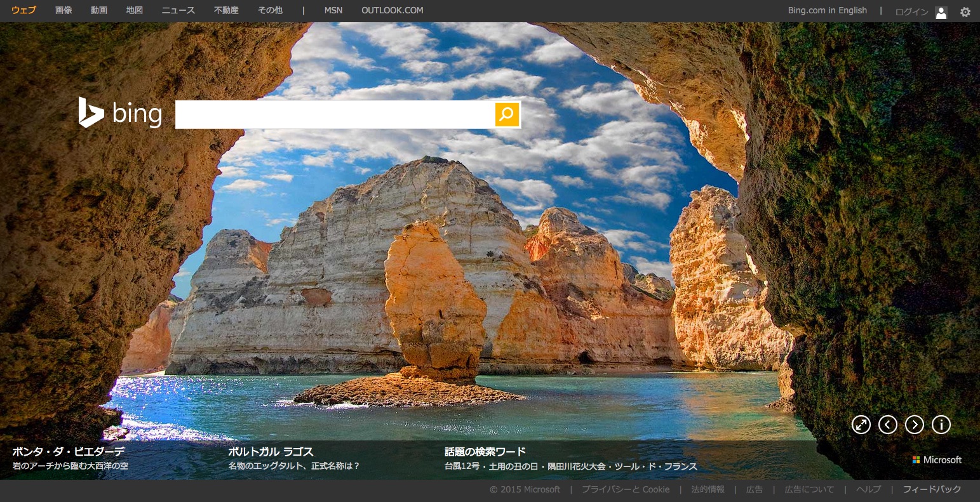Open the settings gear icon
The height and width of the screenshot is (502, 980).
965,11
